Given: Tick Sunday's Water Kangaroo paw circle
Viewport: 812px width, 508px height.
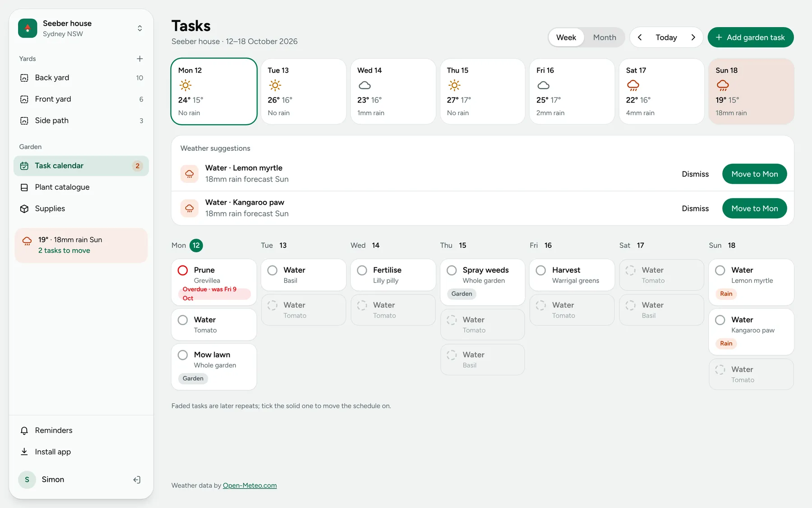Looking at the screenshot, I should tap(720, 320).
